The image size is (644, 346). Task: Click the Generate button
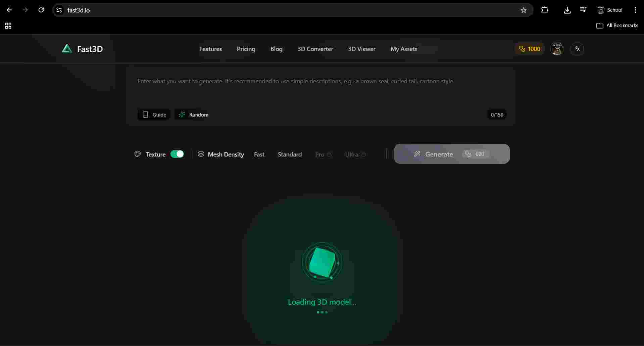tap(452, 154)
